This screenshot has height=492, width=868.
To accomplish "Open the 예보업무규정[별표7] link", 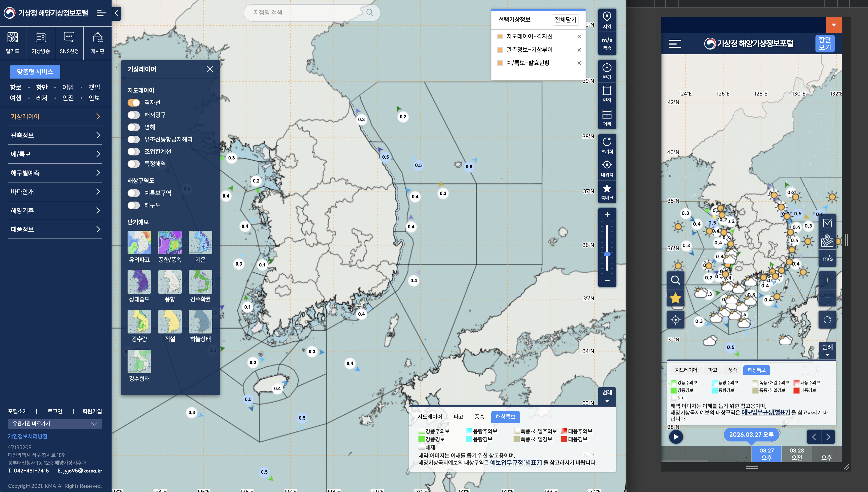I will pos(516,463).
